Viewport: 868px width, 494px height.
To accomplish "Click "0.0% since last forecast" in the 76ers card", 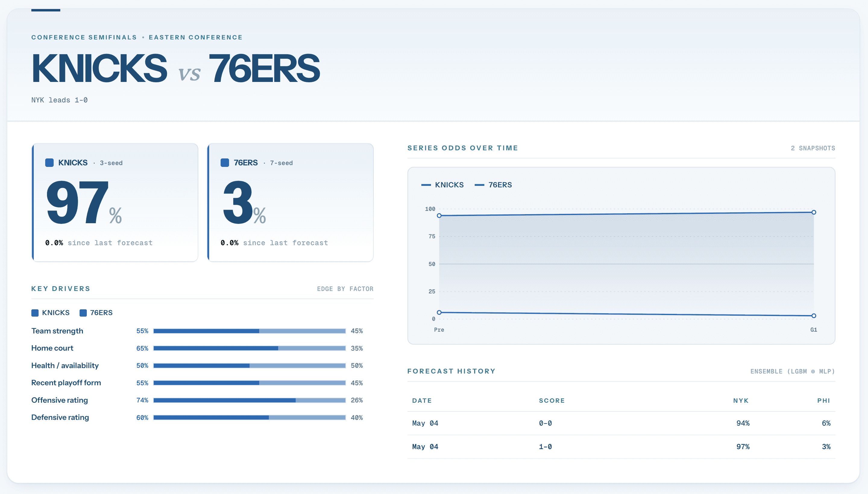I will coord(274,243).
